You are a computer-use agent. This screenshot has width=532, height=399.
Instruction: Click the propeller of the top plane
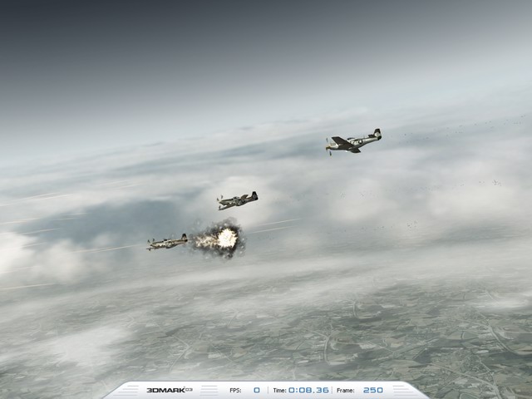point(329,148)
